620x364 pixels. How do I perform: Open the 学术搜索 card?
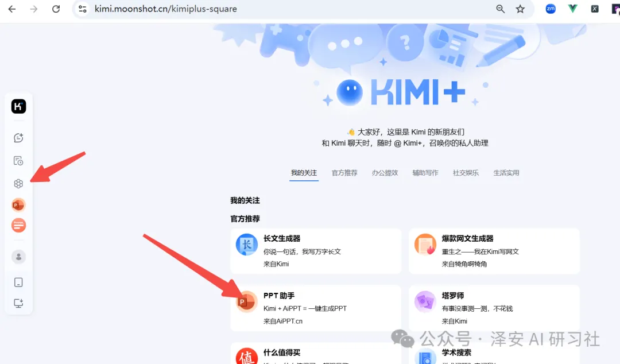pos(494,353)
